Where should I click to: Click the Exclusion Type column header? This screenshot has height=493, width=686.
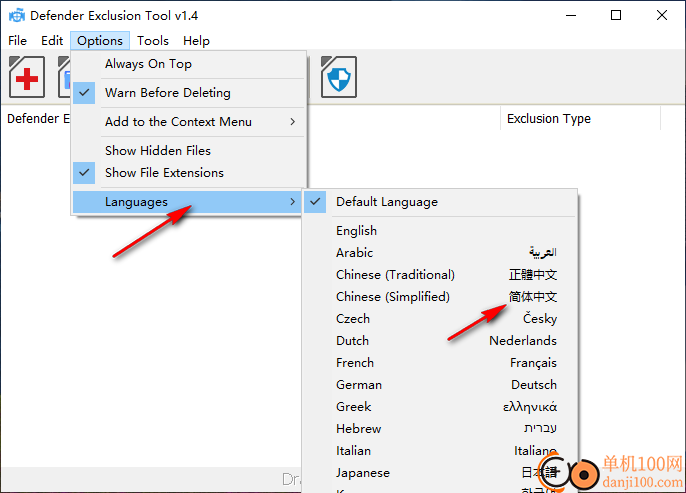[x=580, y=119]
